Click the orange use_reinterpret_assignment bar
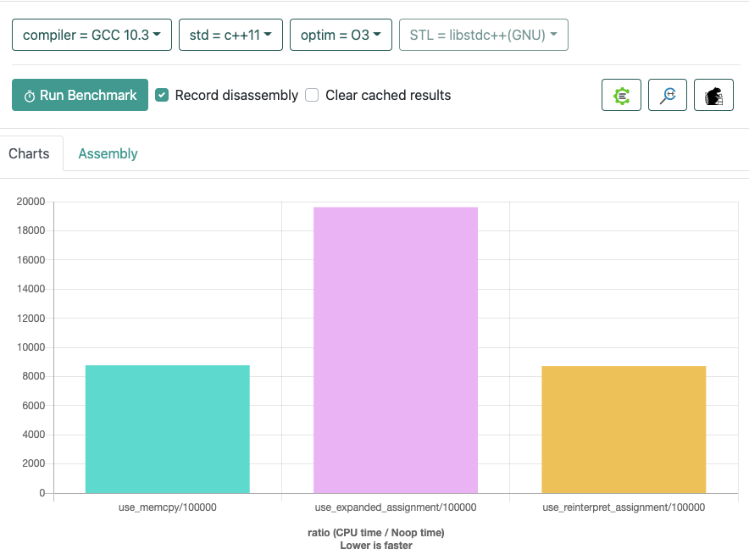The height and width of the screenshot is (560, 749). point(624,430)
